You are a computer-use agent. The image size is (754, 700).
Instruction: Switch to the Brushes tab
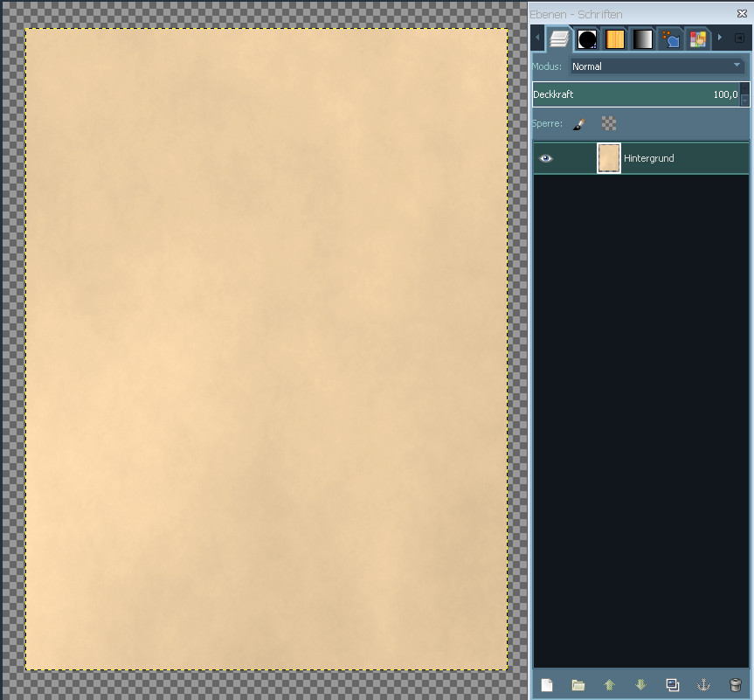pyautogui.click(x=587, y=39)
